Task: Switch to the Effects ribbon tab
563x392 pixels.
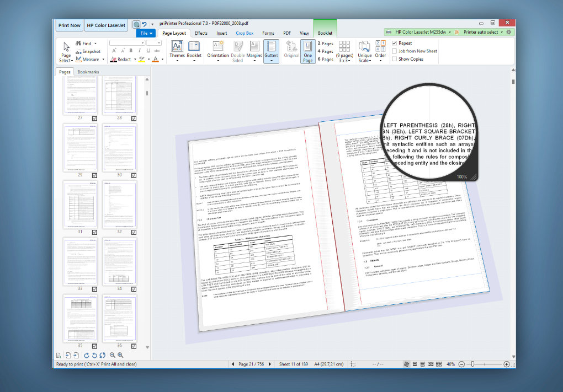Action: [201, 33]
